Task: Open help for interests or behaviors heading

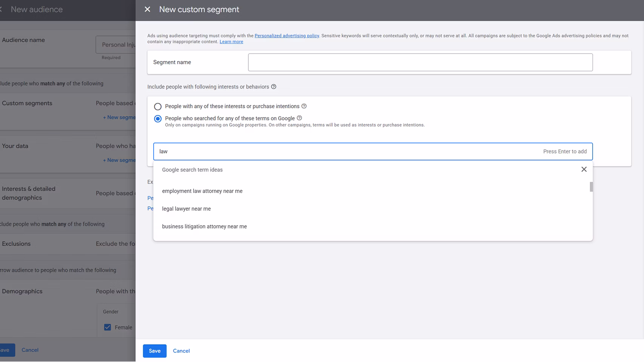Action: [x=274, y=87]
